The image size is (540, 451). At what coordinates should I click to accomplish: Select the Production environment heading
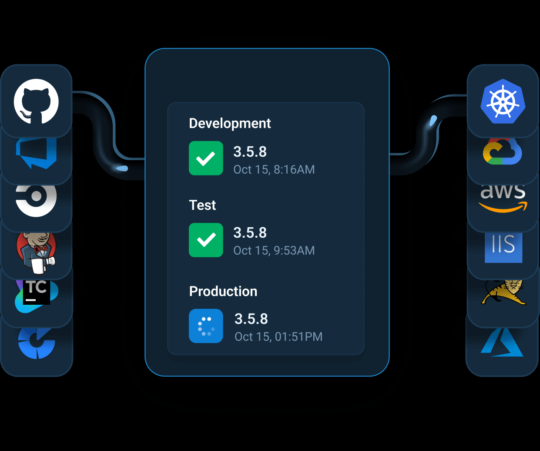[x=223, y=291]
